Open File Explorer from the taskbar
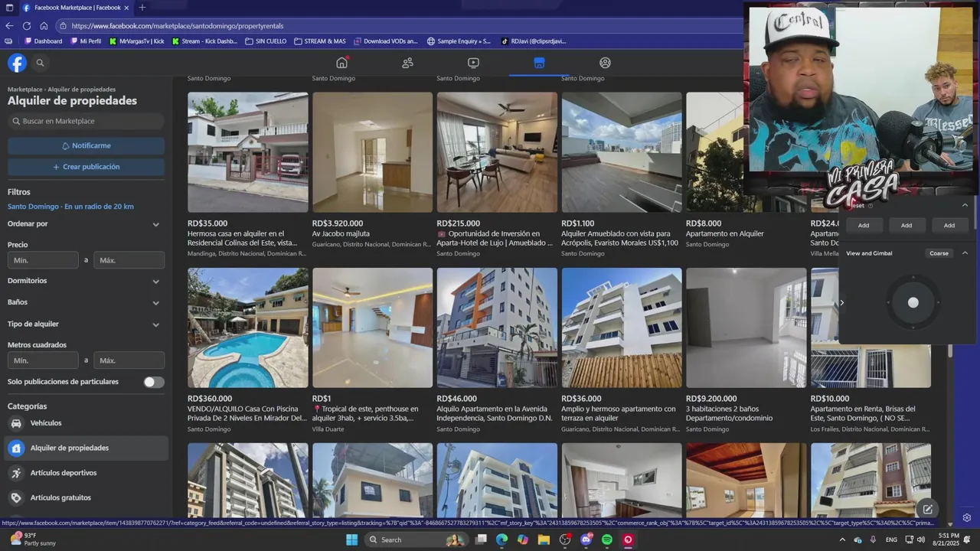The width and height of the screenshot is (980, 551). coord(544,540)
